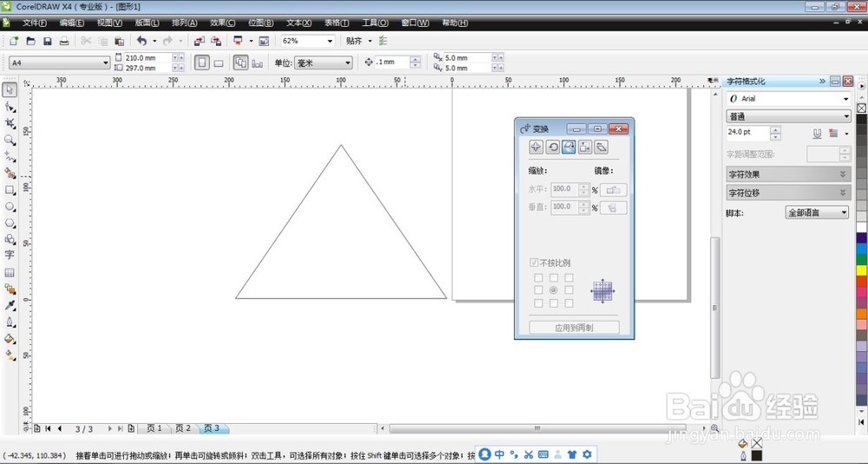Click the 210.0 mm page width field

[x=148, y=57]
